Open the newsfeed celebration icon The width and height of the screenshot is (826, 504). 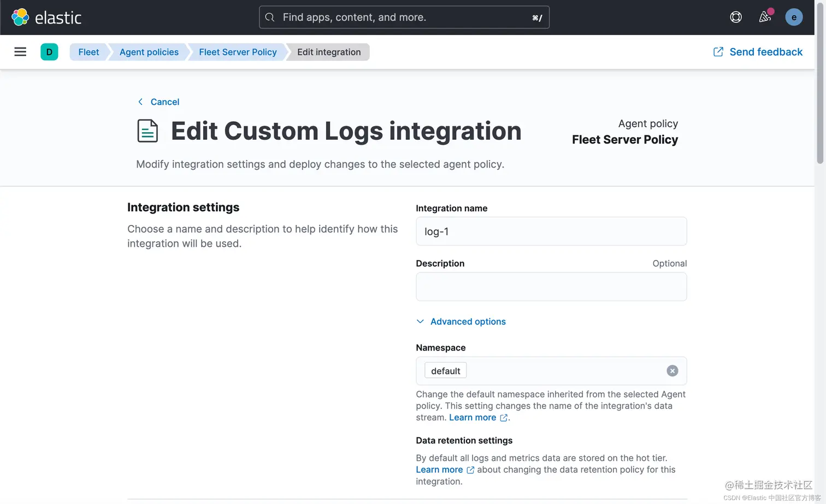(x=765, y=17)
